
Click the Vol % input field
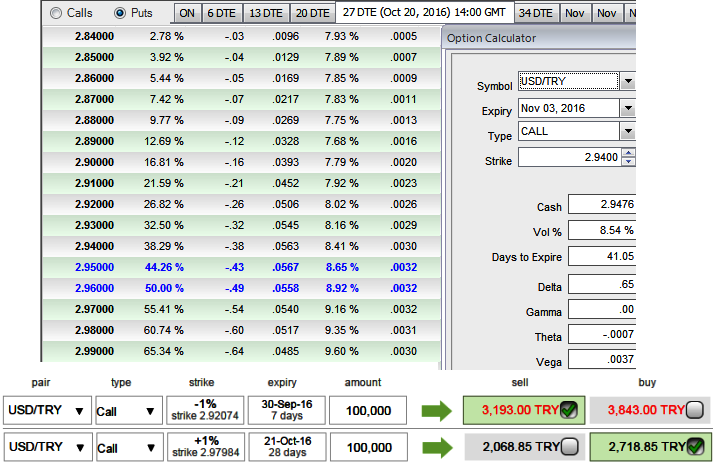[600, 231]
